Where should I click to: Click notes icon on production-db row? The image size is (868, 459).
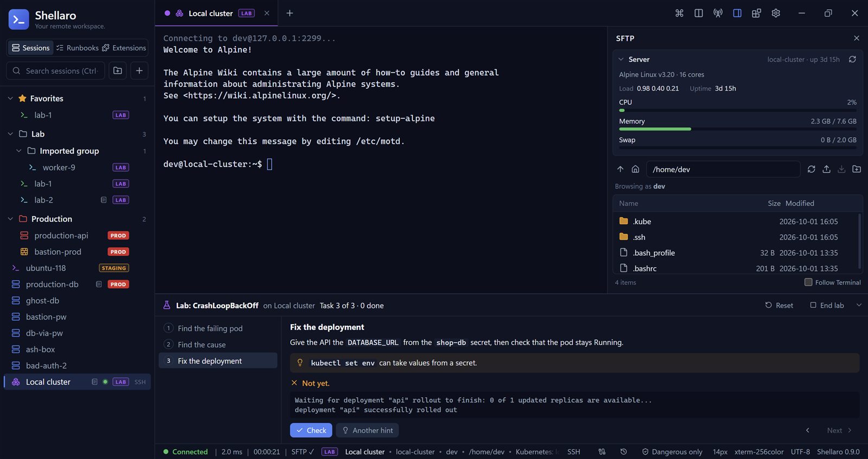point(99,284)
